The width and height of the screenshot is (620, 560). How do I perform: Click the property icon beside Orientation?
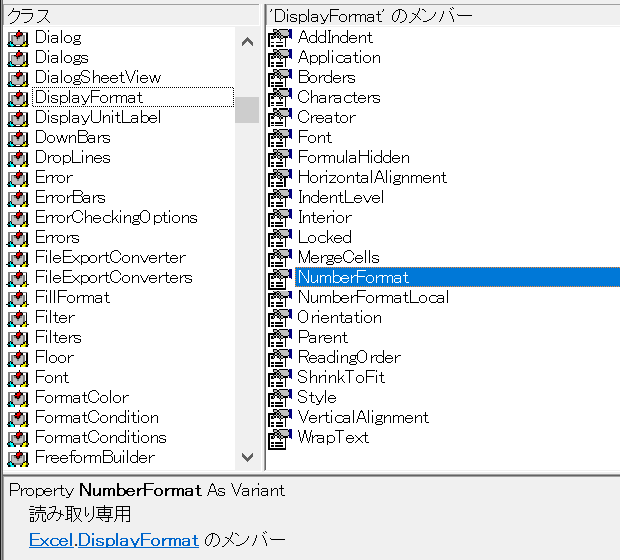280,318
